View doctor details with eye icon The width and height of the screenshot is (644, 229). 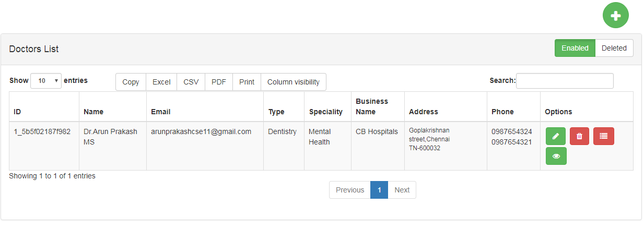point(556,156)
